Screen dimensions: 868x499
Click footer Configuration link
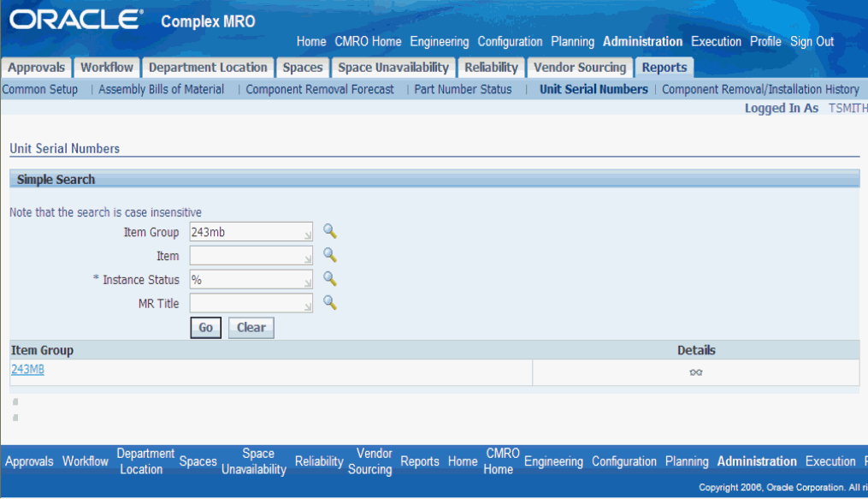pos(624,460)
